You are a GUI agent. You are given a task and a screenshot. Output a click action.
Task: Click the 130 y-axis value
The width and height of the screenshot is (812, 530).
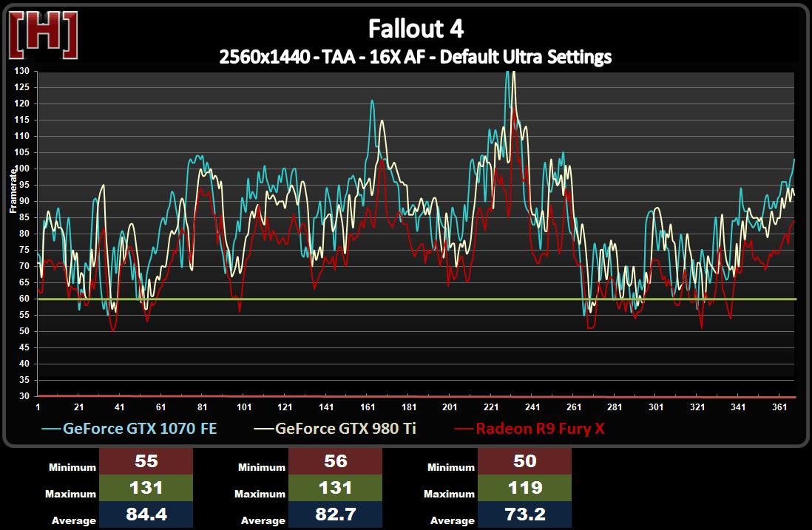click(x=21, y=71)
